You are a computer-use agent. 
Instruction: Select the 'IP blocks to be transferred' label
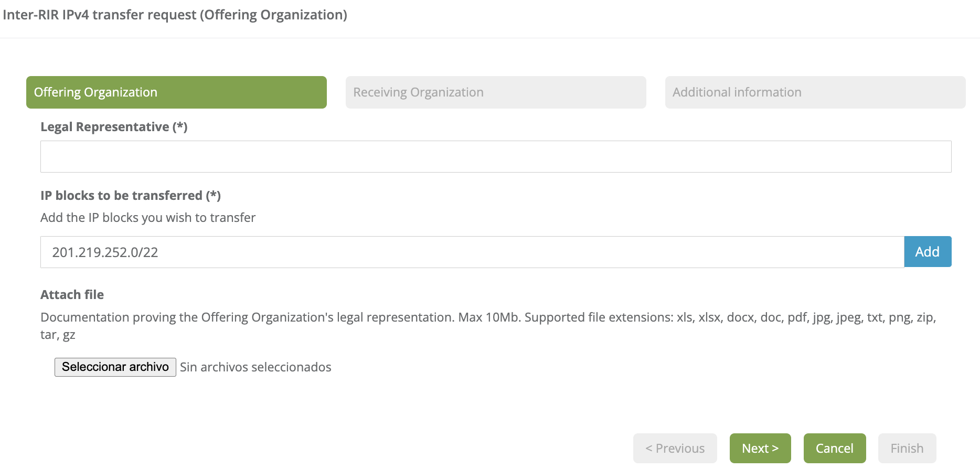coord(131,196)
